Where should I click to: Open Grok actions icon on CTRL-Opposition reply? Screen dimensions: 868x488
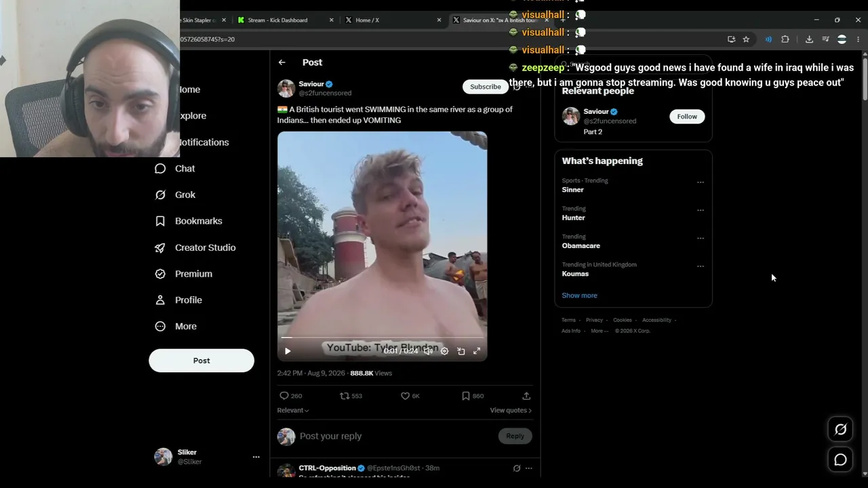[x=517, y=468]
